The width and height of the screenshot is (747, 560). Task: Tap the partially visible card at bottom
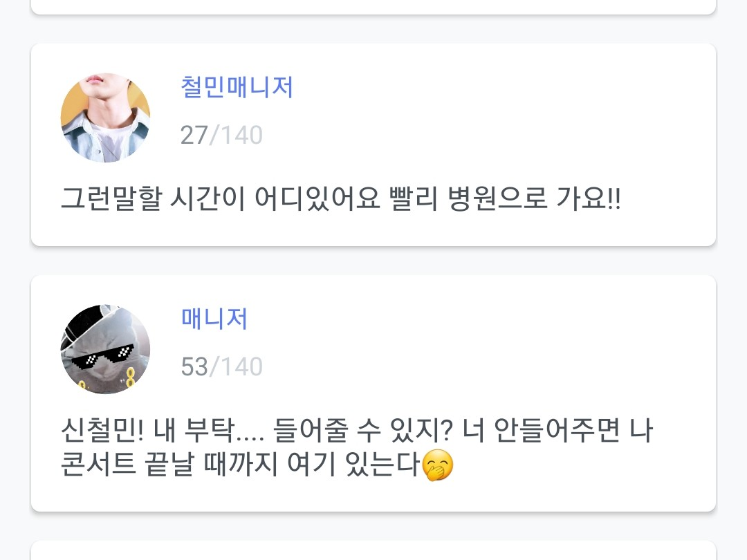click(373, 551)
